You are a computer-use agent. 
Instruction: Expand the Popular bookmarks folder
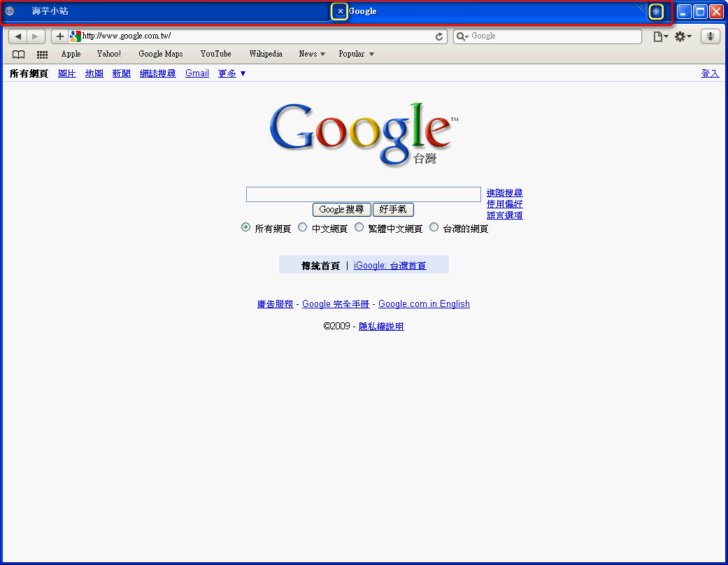point(356,54)
